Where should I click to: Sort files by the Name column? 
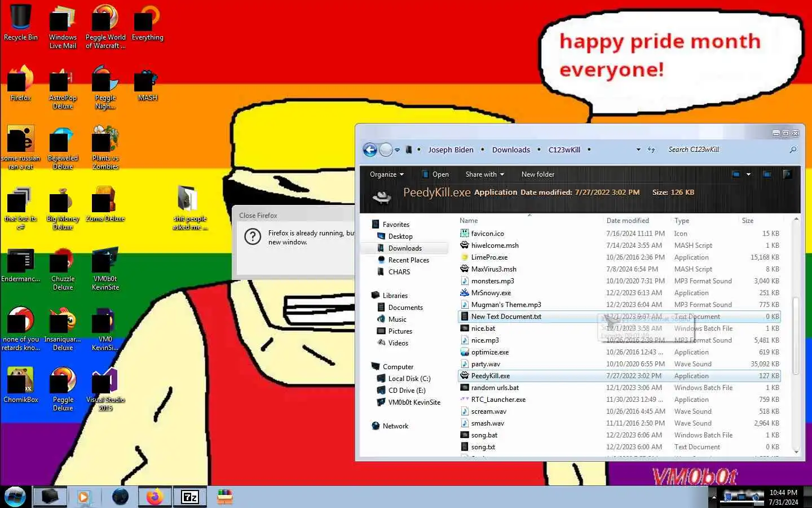point(529,221)
